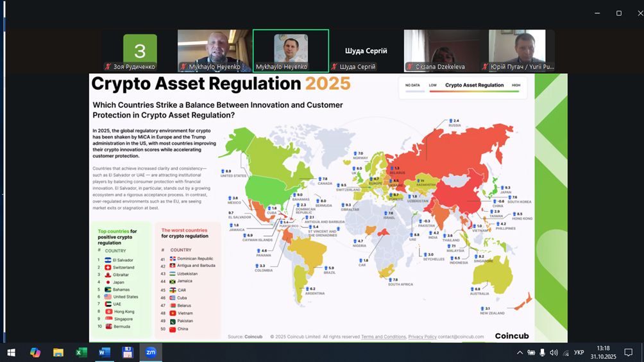The height and width of the screenshot is (362, 644).
Task: Open the Windows Start menu
Action: click(11, 352)
